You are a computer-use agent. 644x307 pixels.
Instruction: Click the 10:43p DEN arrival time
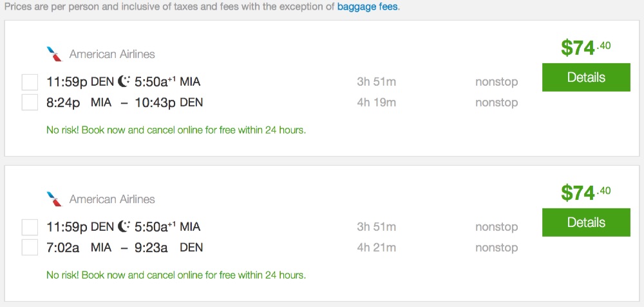click(x=163, y=103)
